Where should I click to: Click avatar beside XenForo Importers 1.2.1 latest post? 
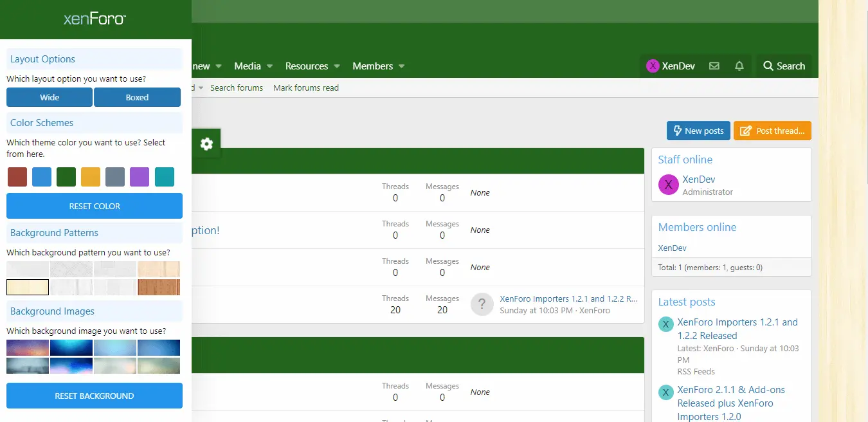pyautogui.click(x=665, y=324)
